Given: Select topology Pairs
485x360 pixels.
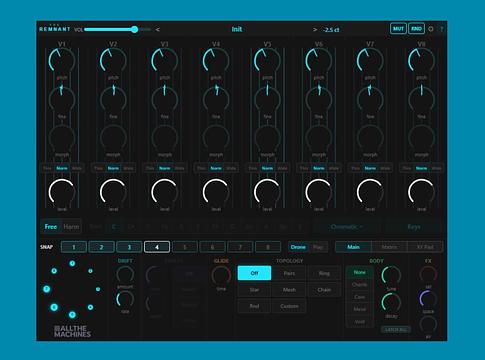Looking at the screenshot, I should (289, 273).
